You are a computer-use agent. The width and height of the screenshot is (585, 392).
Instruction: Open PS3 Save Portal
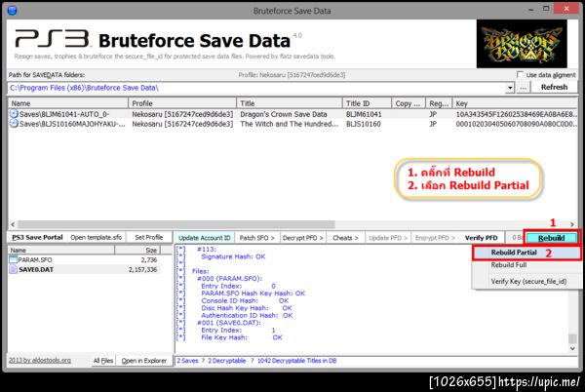coord(37,237)
